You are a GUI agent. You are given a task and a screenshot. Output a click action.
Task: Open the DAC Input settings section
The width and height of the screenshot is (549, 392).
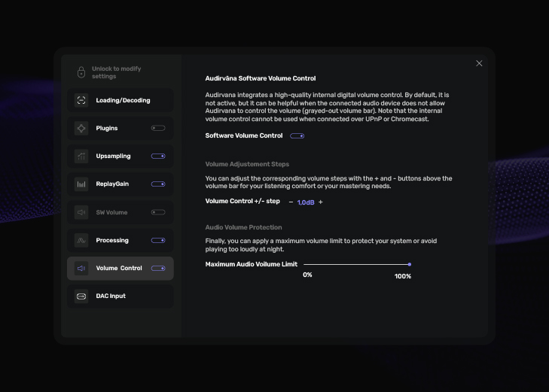pyautogui.click(x=120, y=296)
